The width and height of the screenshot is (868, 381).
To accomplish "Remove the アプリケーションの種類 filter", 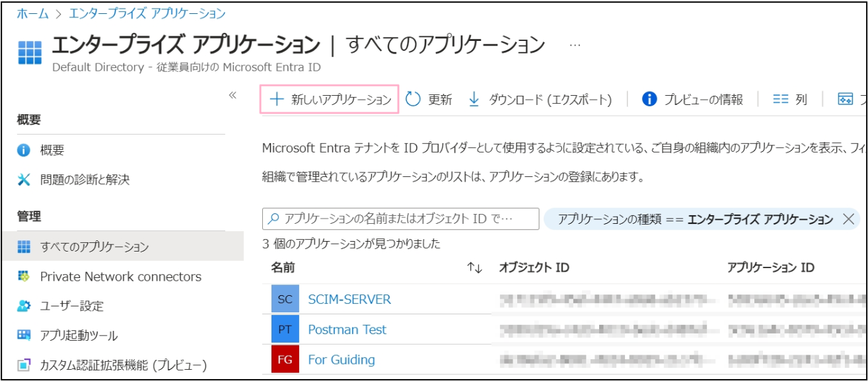I will pos(849,219).
